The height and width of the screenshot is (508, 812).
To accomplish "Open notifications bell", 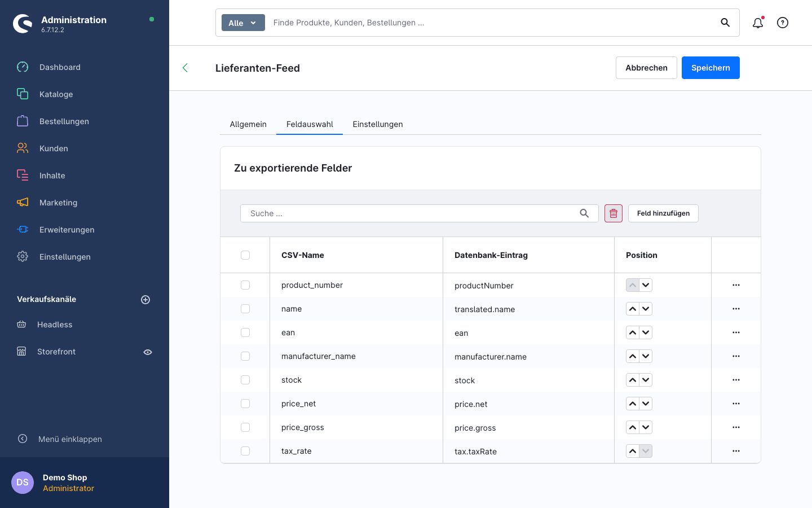I will tap(758, 23).
